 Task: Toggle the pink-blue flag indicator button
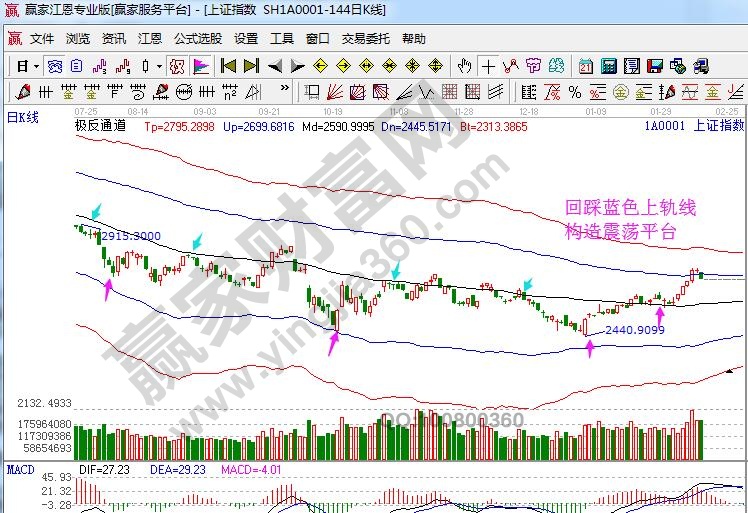(x=200, y=66)
